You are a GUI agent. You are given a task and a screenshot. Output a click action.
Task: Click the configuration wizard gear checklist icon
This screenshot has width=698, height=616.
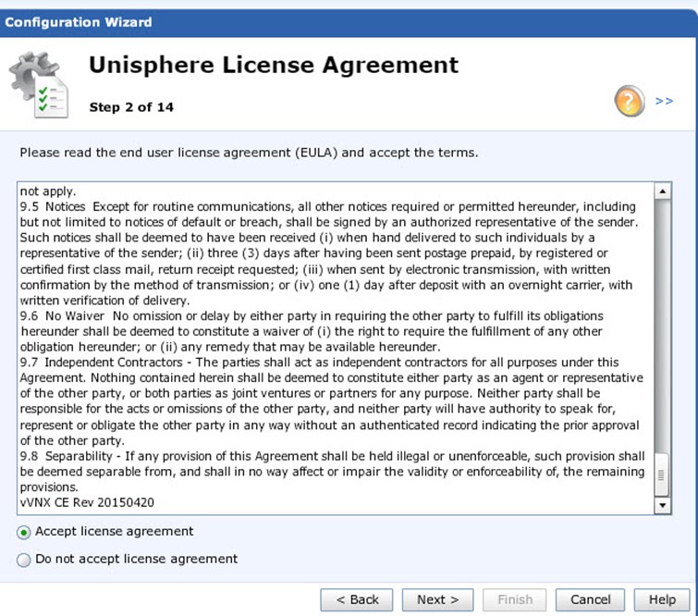pyautogui.click(x=39, y=84)
